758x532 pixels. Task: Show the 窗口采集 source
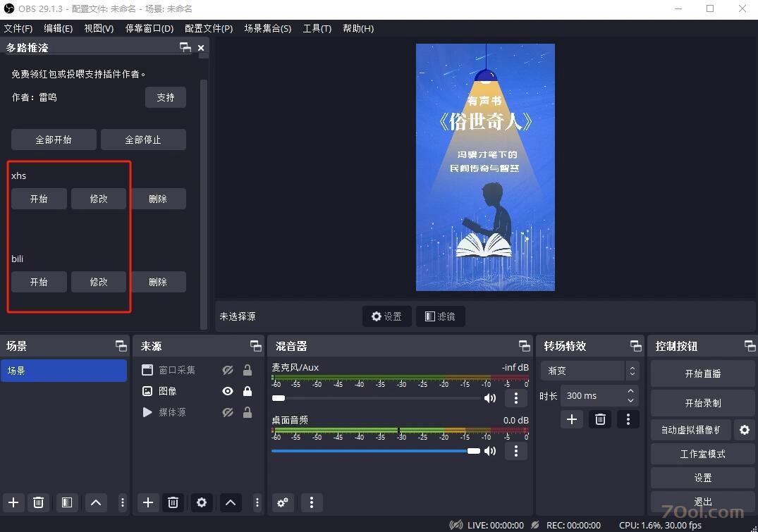(228, 370)
